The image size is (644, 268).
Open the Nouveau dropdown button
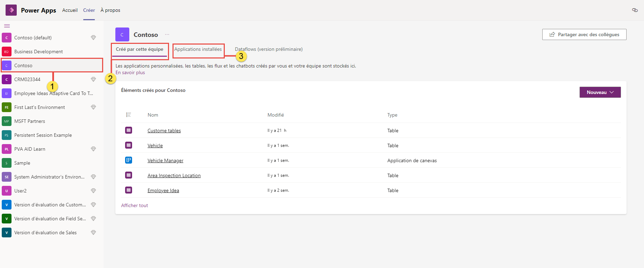[600, 92]
